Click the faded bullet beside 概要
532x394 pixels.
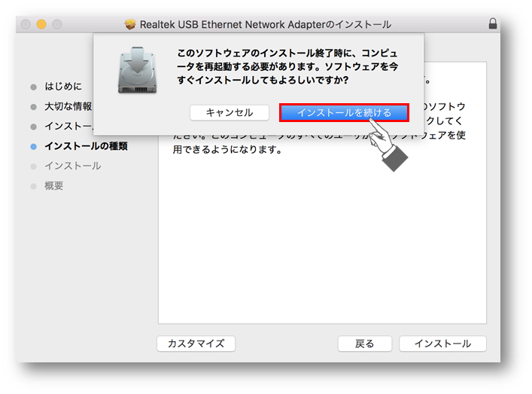[x=33, y=187]
